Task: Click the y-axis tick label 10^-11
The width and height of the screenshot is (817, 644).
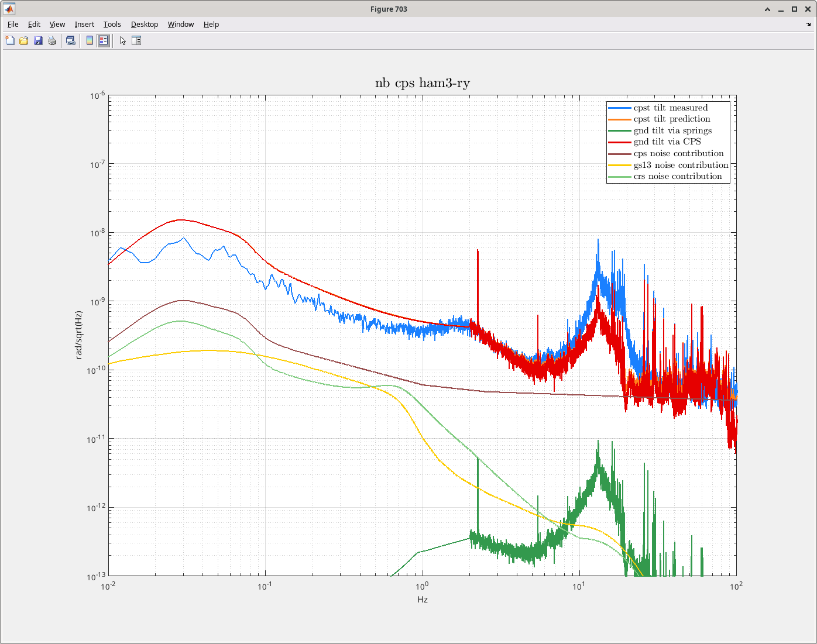Action: [96, 439]
